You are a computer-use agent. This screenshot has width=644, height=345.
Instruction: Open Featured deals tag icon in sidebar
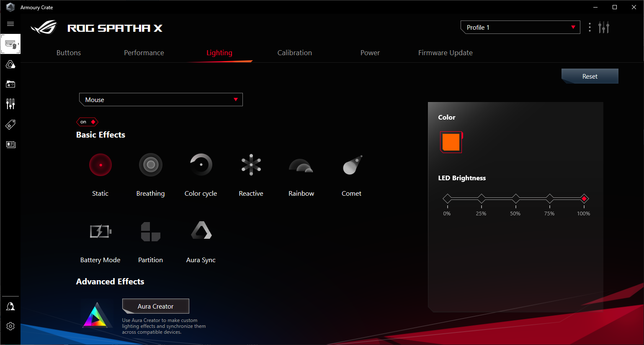click(10, 124)
